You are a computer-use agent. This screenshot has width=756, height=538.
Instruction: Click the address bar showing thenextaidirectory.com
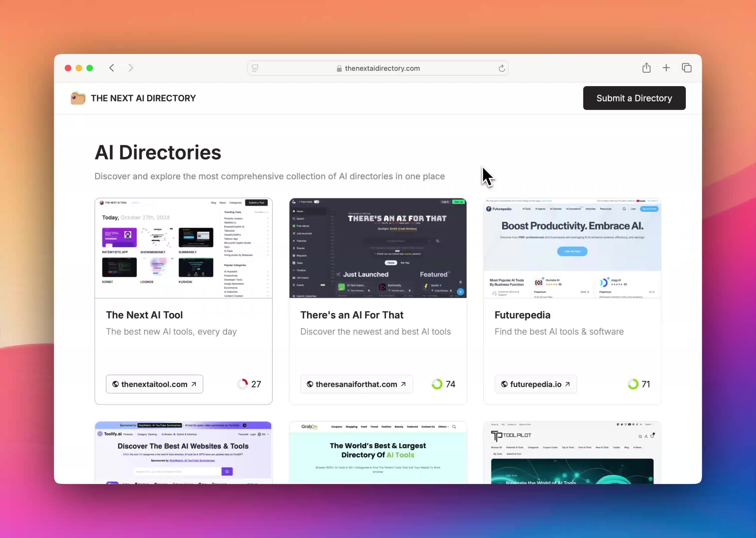[x=378, y=68]
